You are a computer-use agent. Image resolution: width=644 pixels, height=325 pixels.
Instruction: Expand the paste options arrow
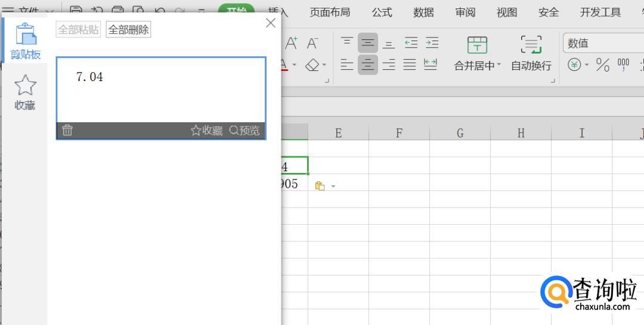click(333, 187)
